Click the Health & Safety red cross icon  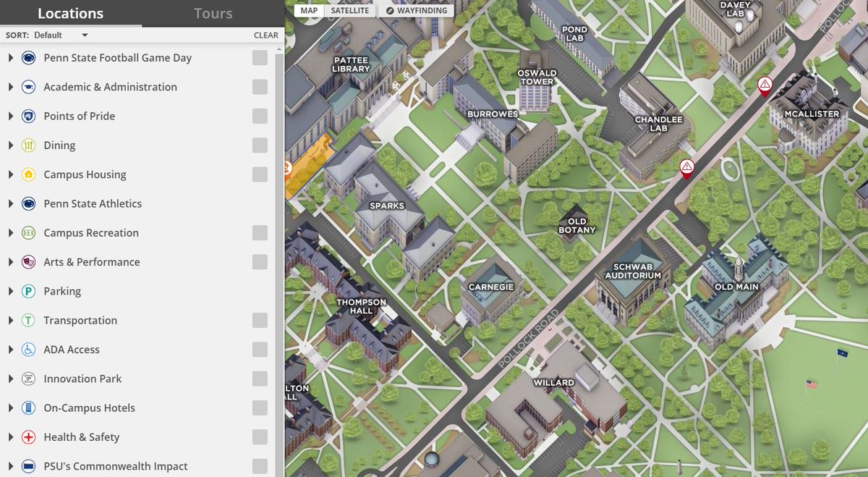click(29, 437)
